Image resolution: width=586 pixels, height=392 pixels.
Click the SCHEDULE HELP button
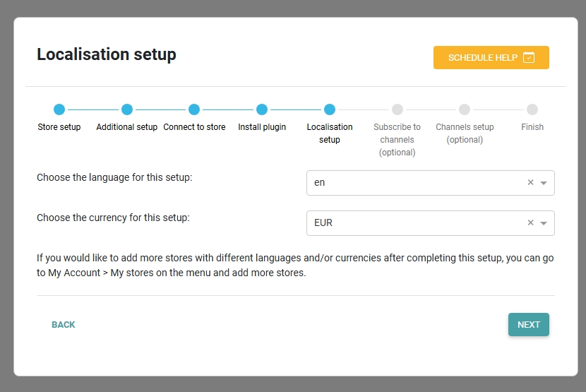[x=491, y=58]
